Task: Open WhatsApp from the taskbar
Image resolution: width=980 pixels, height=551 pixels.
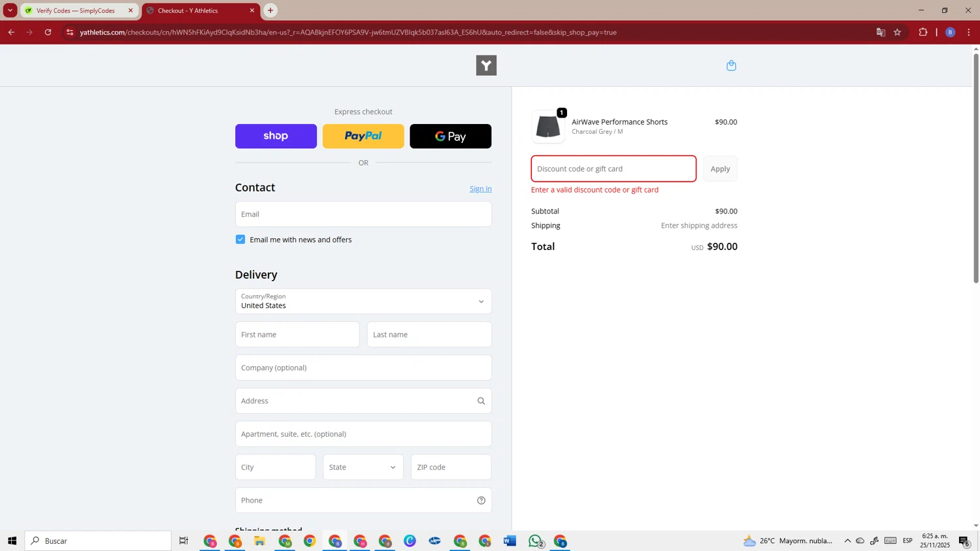Action: [535, 541]
